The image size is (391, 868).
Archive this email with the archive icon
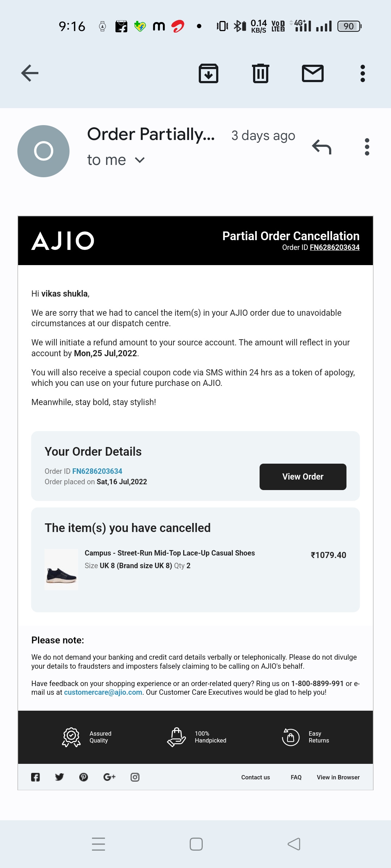click(x=209, y=73)
